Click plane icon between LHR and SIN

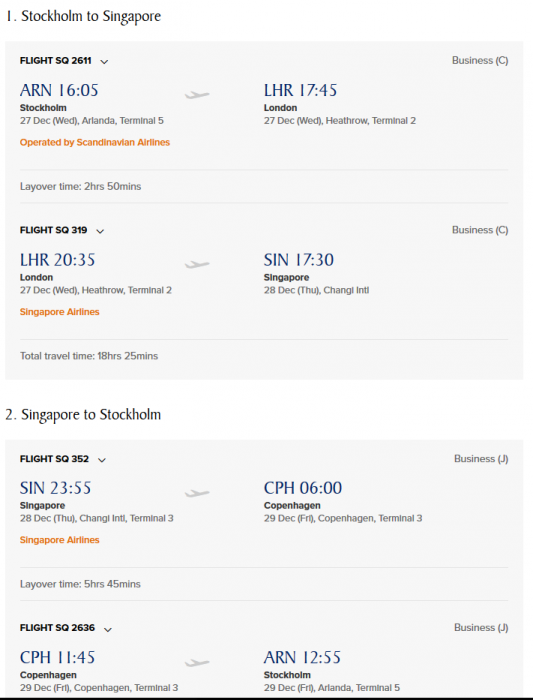click(197, 264)
